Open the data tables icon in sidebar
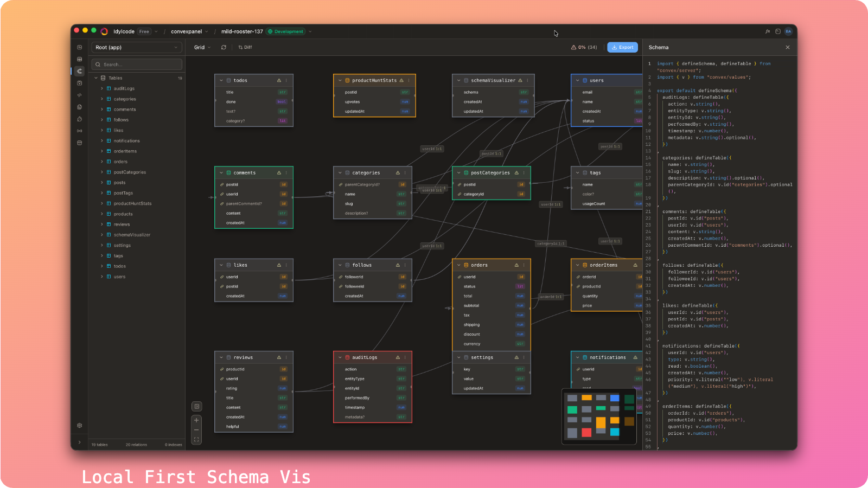Image resolution: width=868 pixels, height=488 pixels. pyautogui.click(x=80, y=59)
